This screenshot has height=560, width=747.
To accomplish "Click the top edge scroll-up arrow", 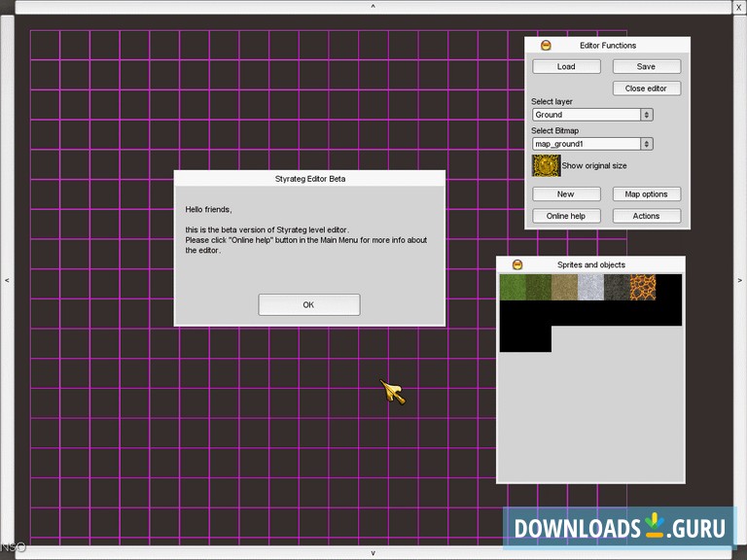I will tap(373, 7).
